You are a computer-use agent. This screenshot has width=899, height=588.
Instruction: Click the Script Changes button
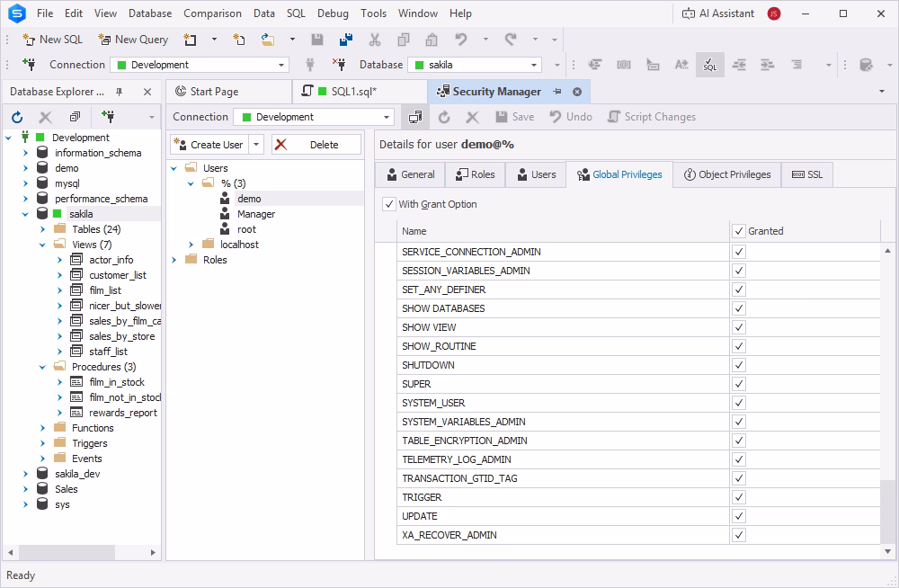coord(652,117)
